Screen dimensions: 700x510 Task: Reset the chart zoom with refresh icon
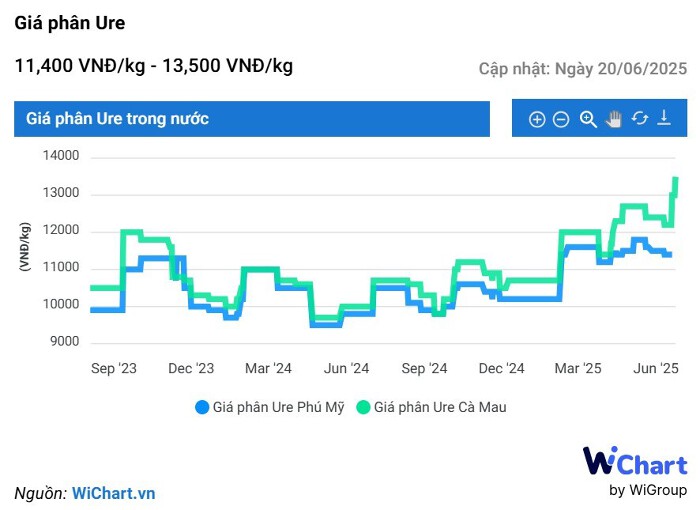click(x=640, y=119)
